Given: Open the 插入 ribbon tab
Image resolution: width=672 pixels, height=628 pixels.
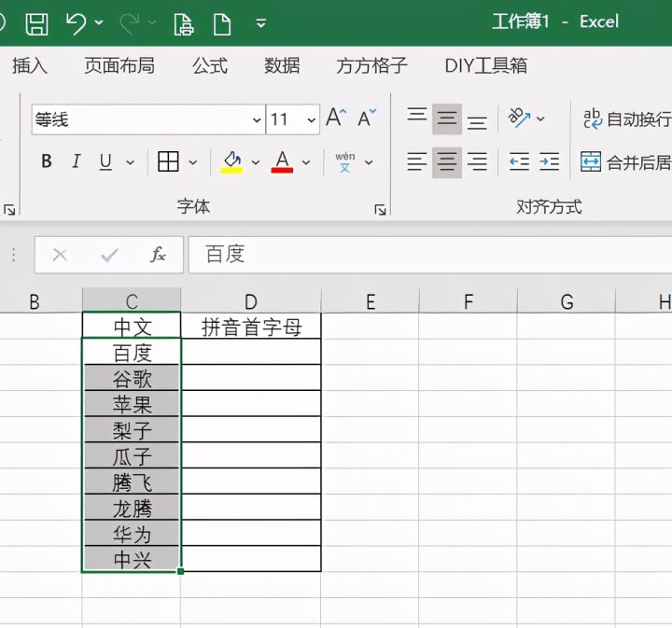Looking at the screenshot, I should (30, 65).
